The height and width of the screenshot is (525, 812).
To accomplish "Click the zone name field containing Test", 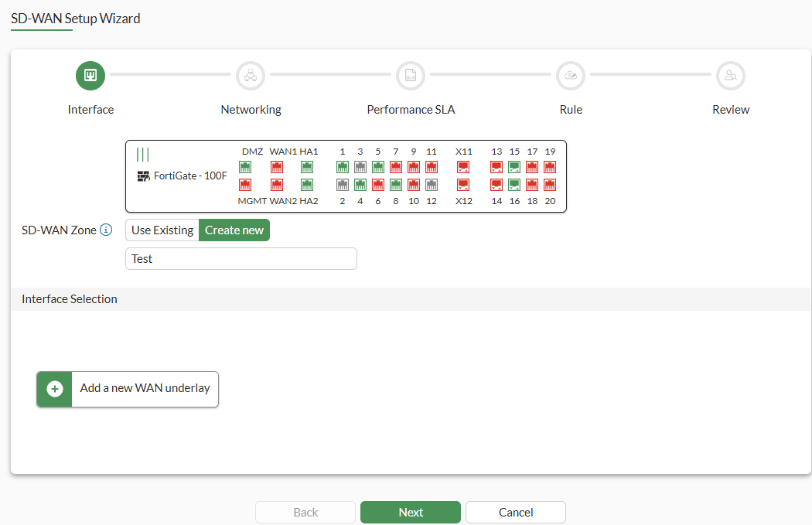I will coord(241,259).
